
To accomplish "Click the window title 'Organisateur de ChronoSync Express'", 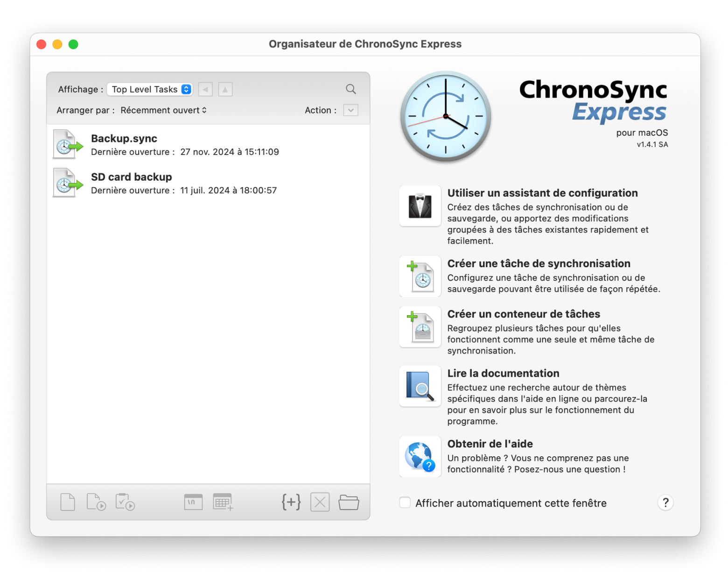I will point(365,44).
